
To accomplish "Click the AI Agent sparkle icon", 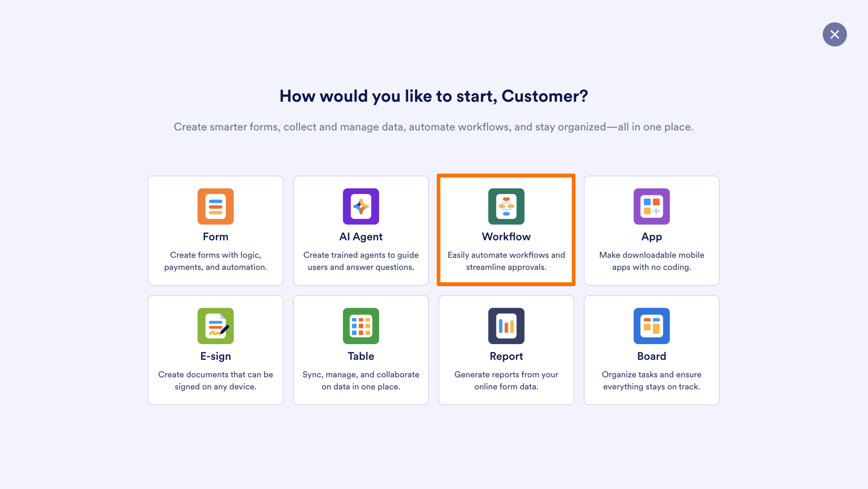I will coord(361,207).
